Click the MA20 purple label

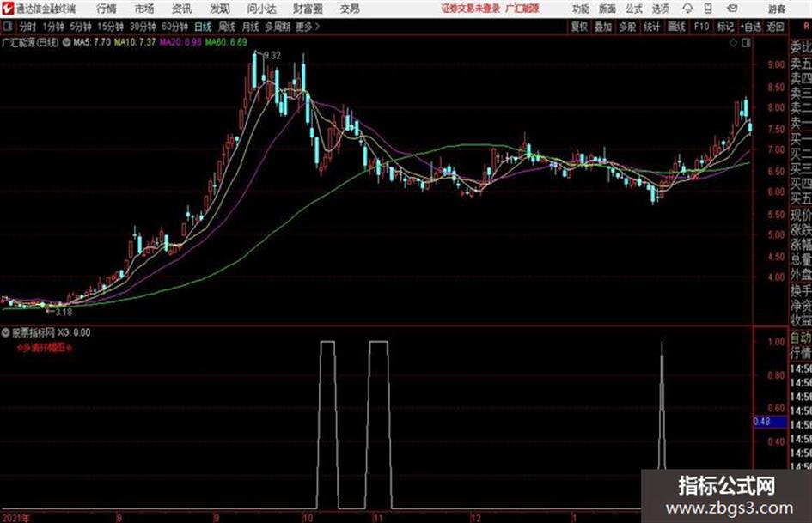point(180,42)
